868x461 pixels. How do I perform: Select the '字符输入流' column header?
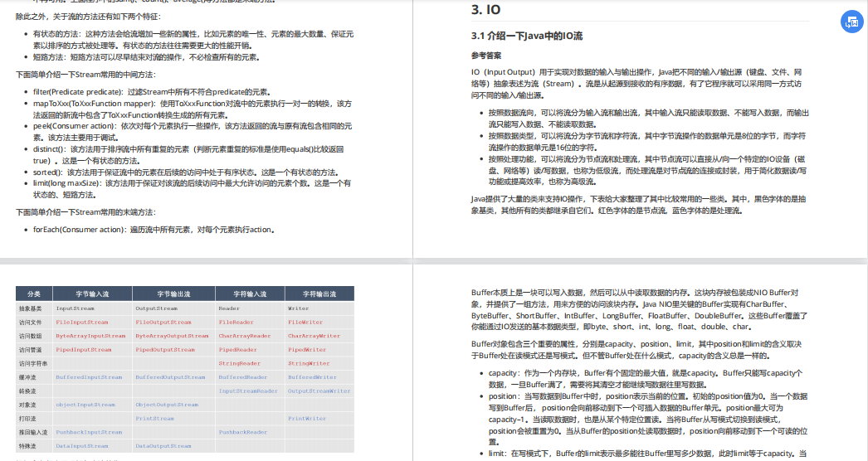[x=251, y=294]
